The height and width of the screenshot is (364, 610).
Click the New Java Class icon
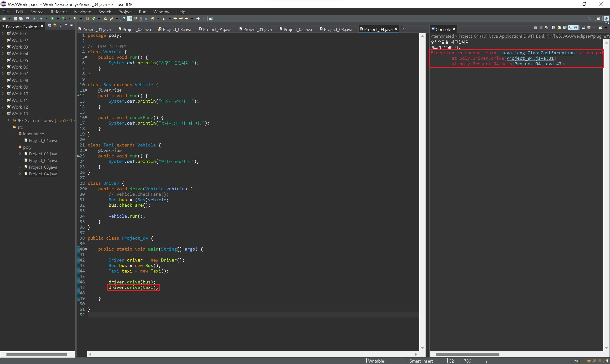click(x=94, y=19)
